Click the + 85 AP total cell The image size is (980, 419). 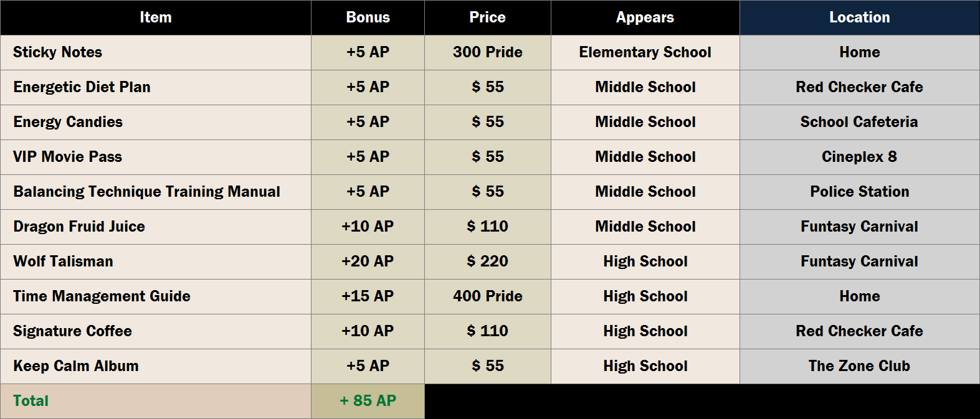pos(368,401)
